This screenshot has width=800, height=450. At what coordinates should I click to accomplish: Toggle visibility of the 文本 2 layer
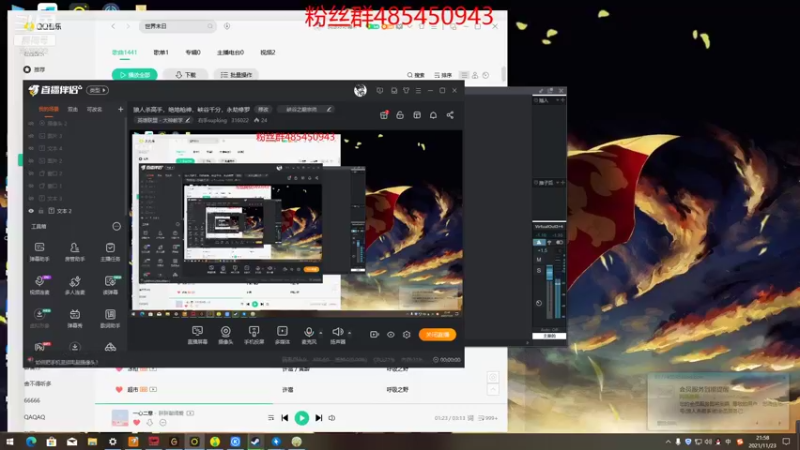click(x=31, y=211)
